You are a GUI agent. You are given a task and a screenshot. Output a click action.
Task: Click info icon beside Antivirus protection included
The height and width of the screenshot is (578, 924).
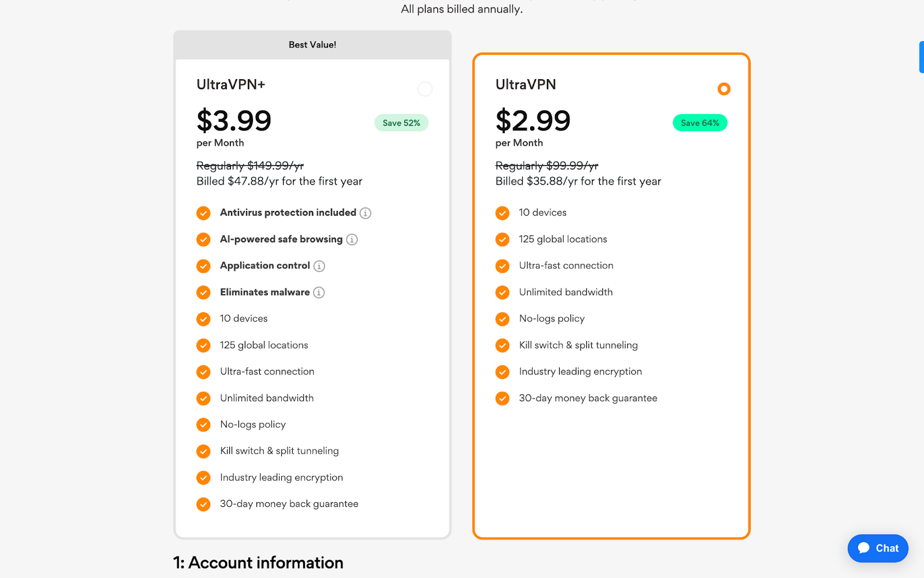coord(366,213)
